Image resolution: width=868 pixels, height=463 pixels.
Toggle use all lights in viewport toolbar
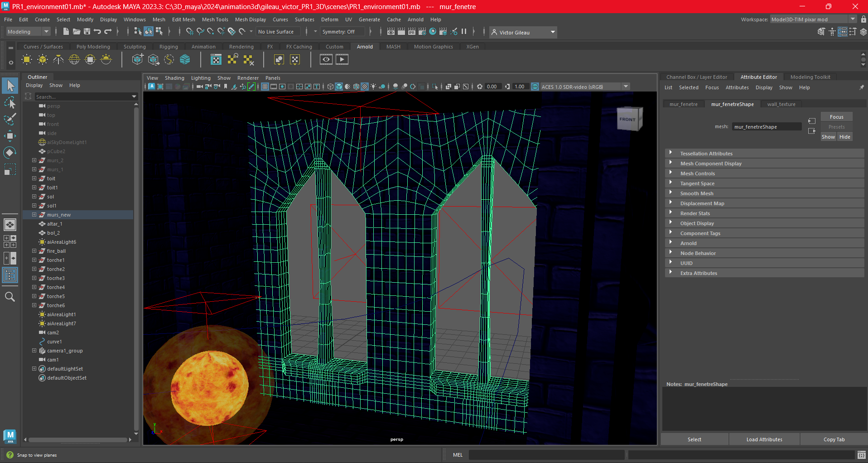[373, 87]
